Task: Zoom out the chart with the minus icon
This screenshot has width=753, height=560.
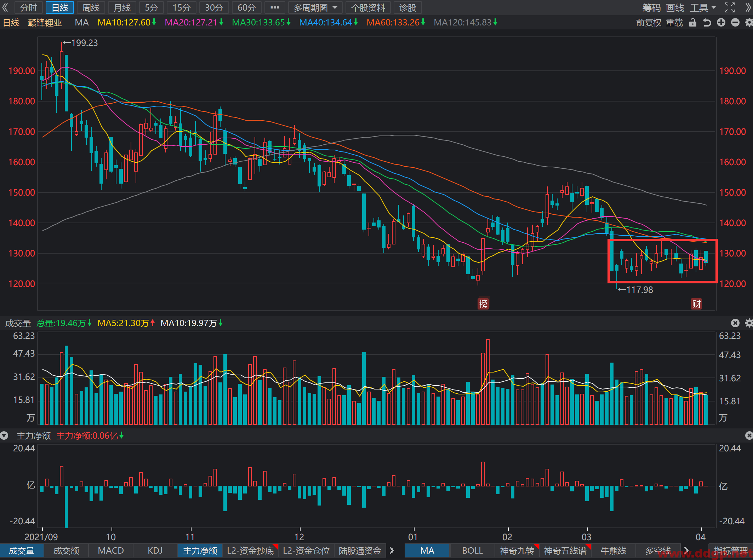Action: [x=735, y=23]
